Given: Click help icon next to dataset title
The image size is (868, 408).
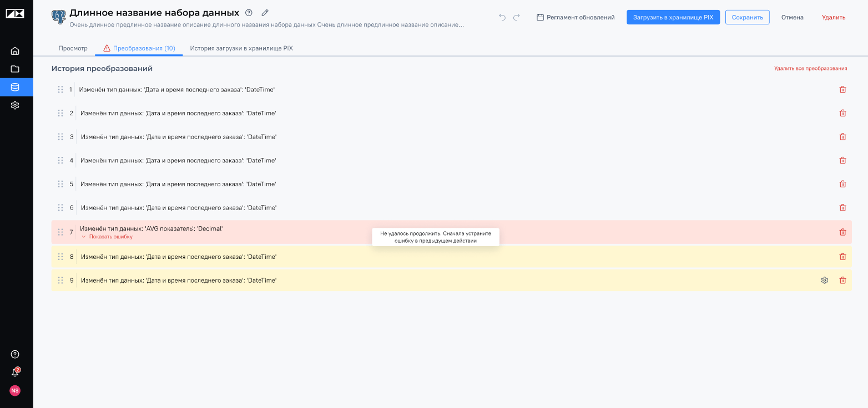Looking at the screenshot, I should [x=249, y=13].
